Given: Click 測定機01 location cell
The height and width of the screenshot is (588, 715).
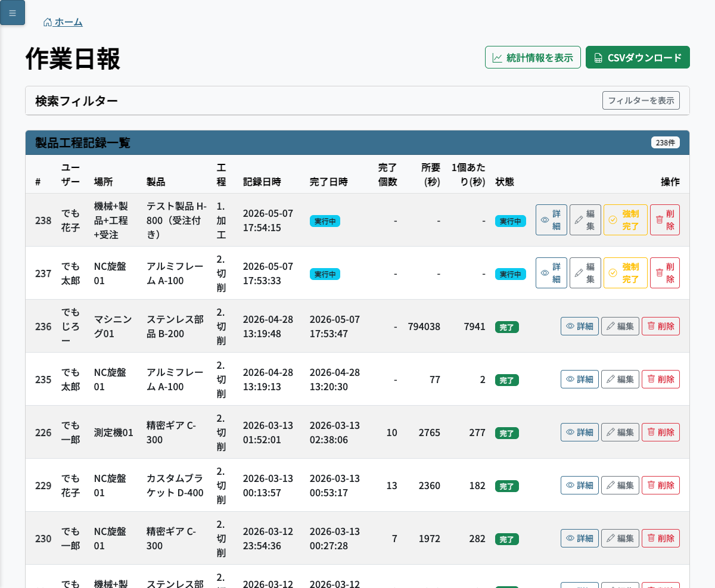Looking at the screenshot, I should point(114,433).
